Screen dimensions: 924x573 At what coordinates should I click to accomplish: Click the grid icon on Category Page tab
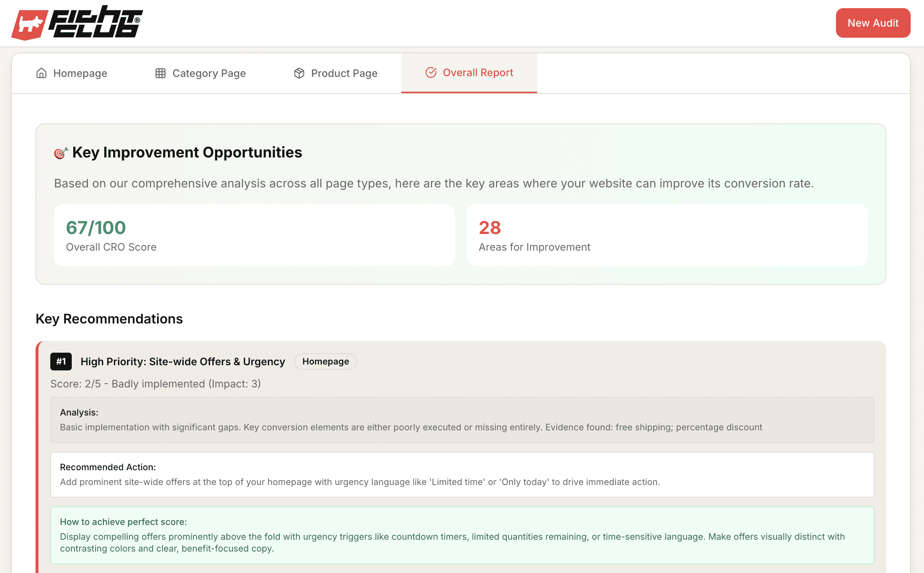(x=161, y=73)
